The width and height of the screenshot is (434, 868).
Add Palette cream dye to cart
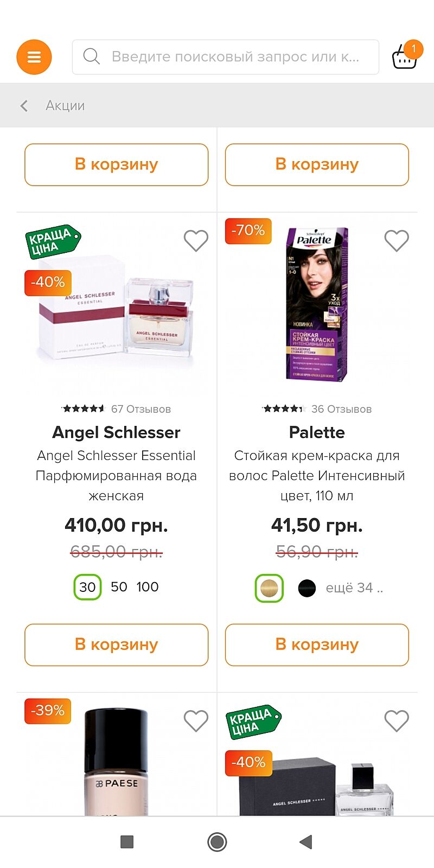click(317, 644)
